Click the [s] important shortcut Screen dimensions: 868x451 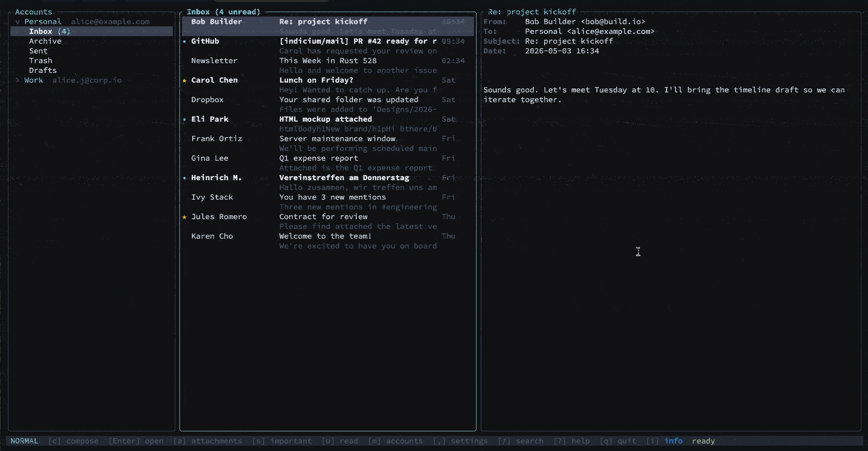click(282, 441)
